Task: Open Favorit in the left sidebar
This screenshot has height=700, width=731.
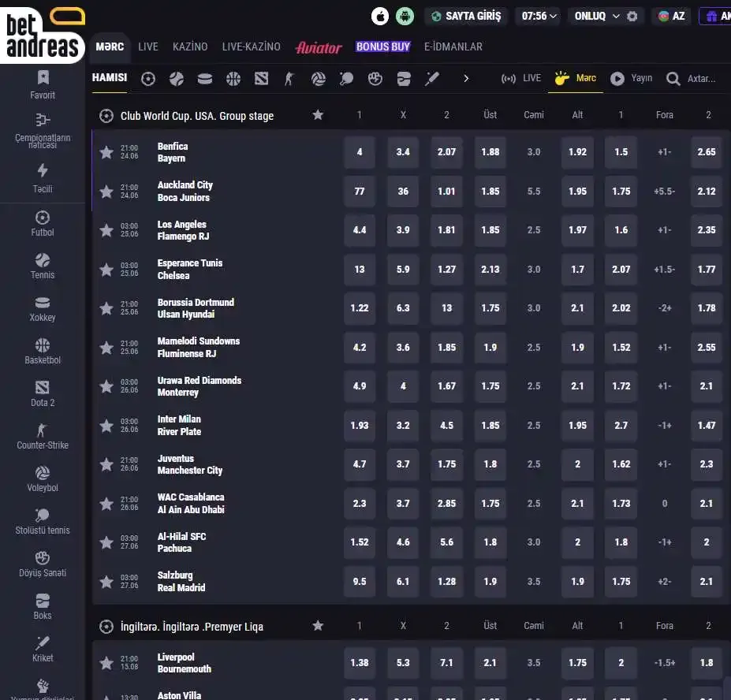Action: (43, 85)
